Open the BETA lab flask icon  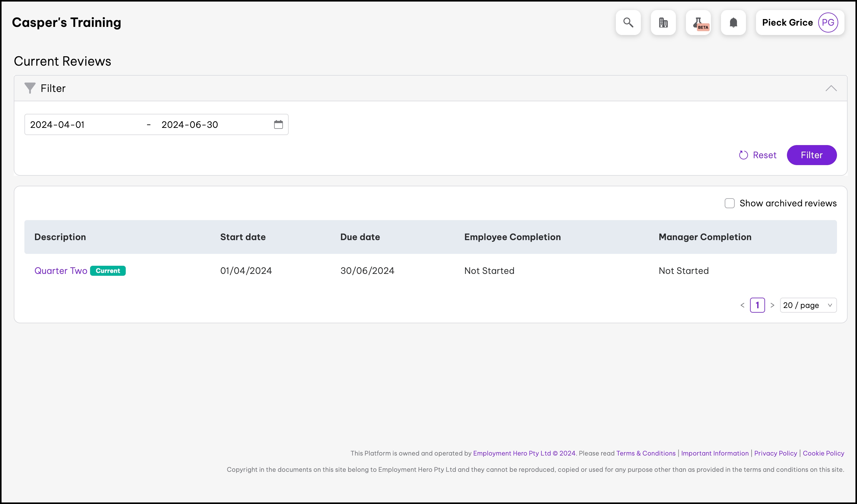pos(698,23)
